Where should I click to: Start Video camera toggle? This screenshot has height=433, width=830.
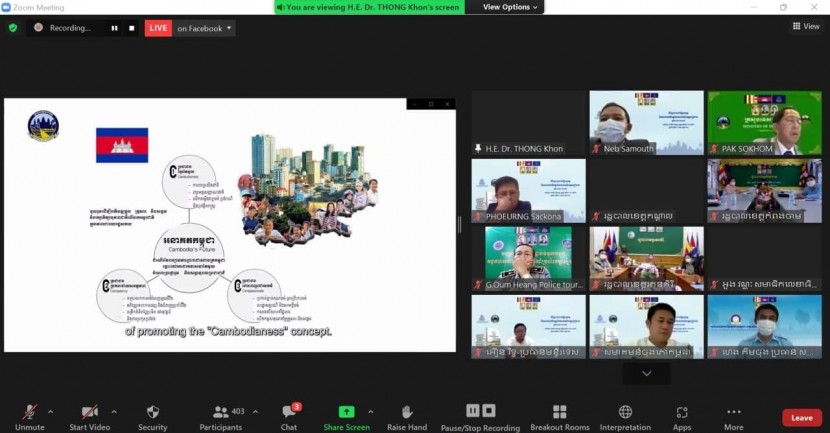click(x=89, y=412)
